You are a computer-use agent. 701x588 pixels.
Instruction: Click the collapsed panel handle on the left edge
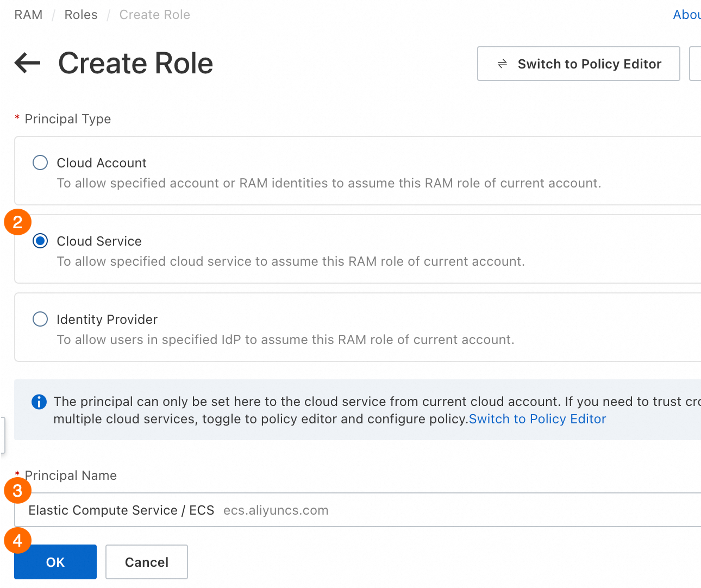pyautogui.click(x=3, y=435)
